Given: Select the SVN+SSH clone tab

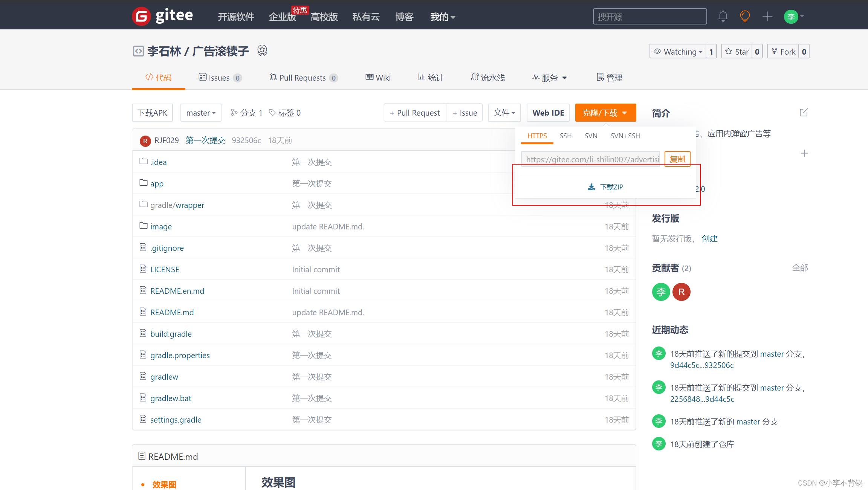Looking at the screenshot, I should (x=625, y=136).
